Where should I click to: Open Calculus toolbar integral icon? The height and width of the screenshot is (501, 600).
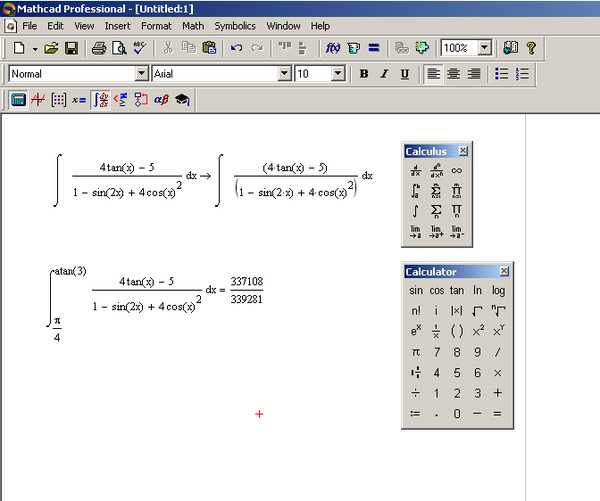[100, 100]
